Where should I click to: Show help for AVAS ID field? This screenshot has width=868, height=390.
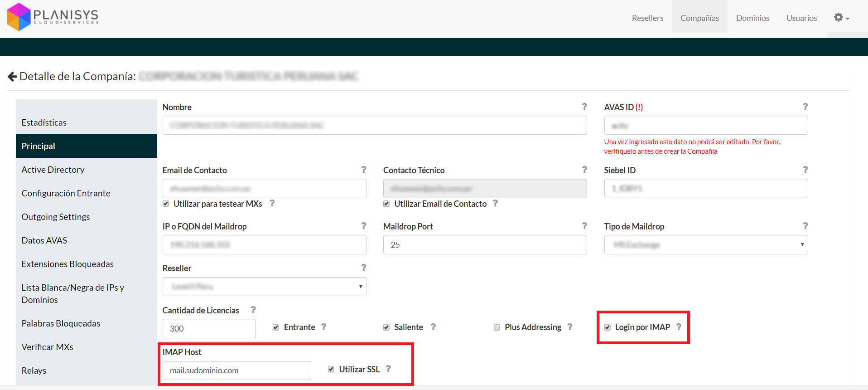(805, 107)
